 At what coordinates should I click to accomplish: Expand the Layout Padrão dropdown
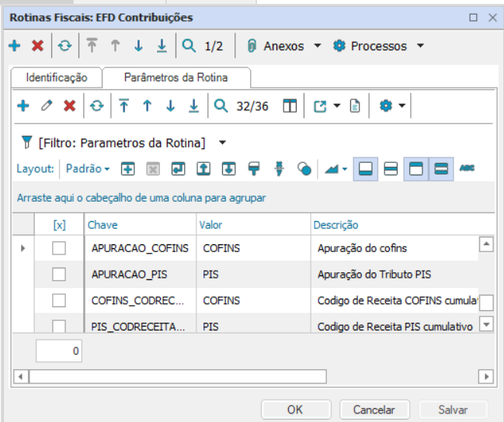(87, 168)
